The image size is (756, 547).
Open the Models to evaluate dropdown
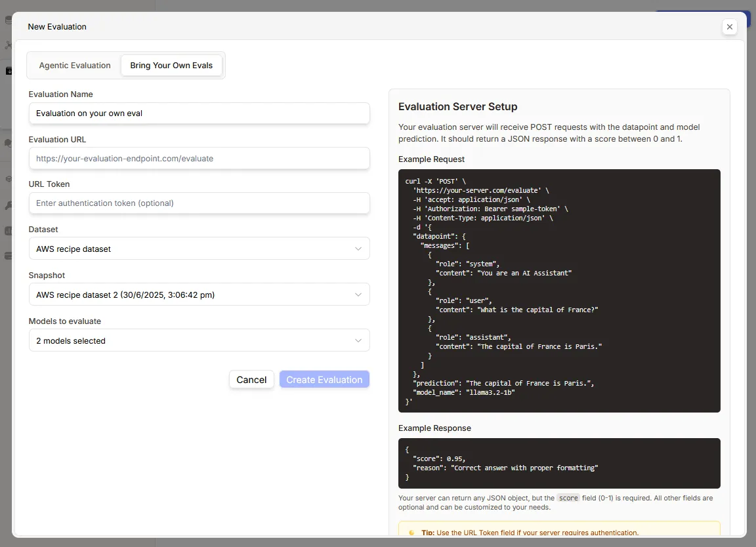(199, 340)
